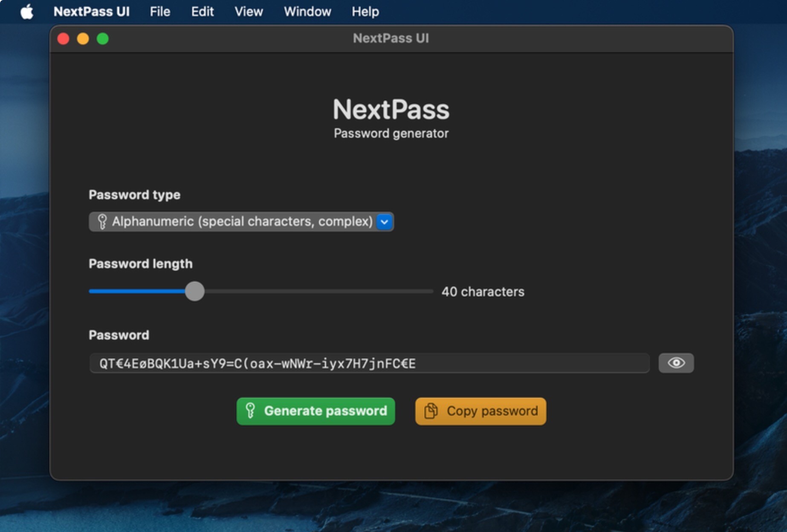Click the key icon on Generate password
The height and width of the screenshot is (532, 787).
point(250,411)
